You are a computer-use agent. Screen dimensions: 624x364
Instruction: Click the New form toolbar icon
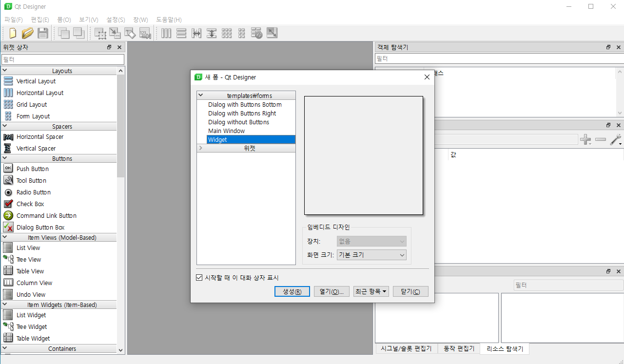[x=13, y=33]
